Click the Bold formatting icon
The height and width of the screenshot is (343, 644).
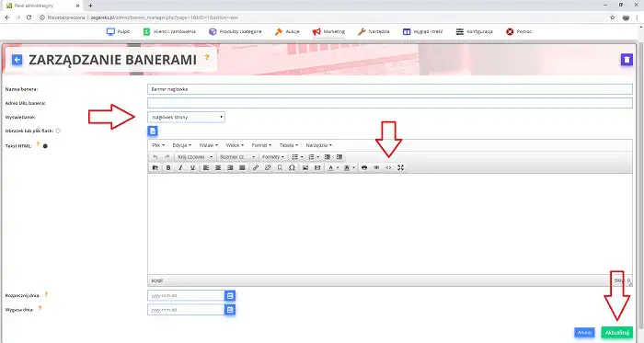pyautogui.click(x=168, y=167)
